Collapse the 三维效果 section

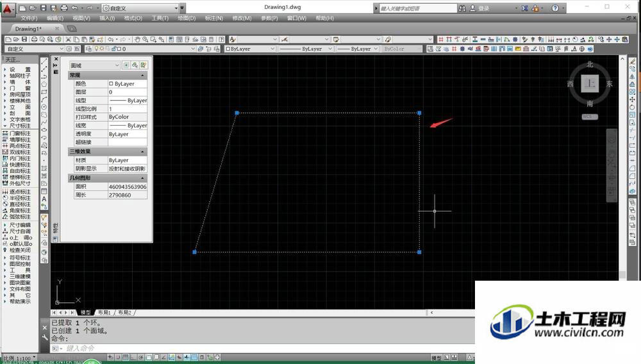(x=142, y=152)
